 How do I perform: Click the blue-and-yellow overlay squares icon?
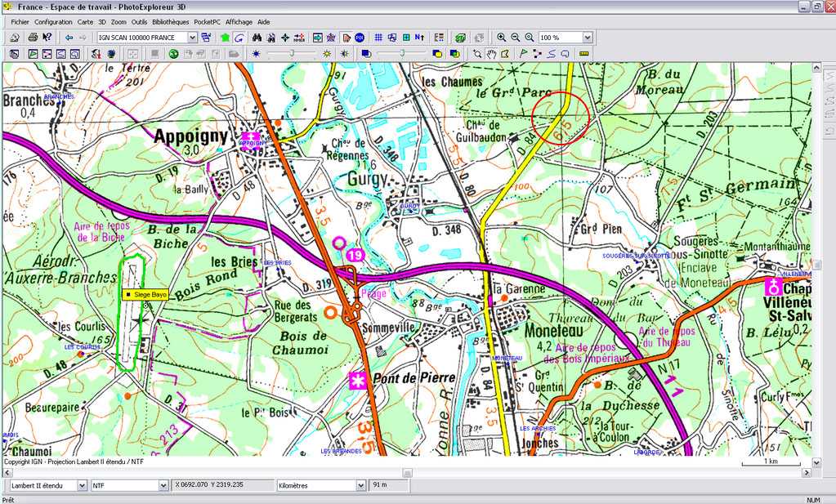click(x=437, y=53)
